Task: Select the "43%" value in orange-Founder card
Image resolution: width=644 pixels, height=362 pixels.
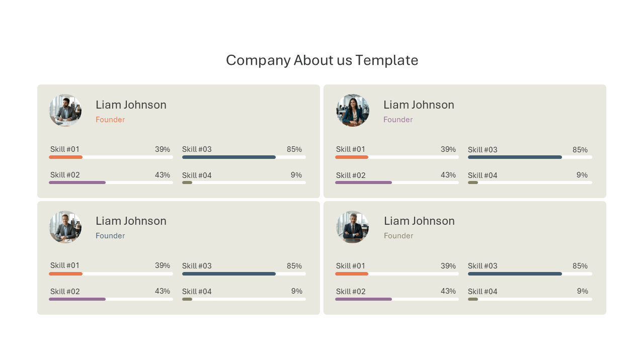Action: pos(163,175)
